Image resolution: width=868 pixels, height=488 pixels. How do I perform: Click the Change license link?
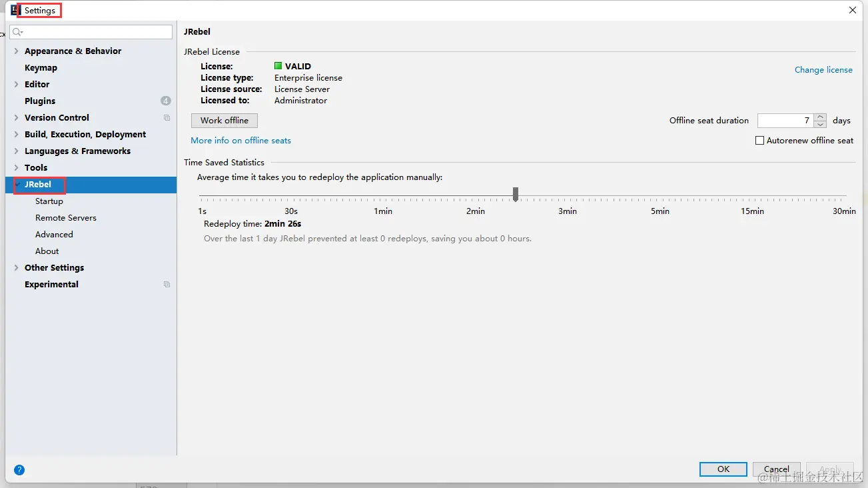point(823,70)
